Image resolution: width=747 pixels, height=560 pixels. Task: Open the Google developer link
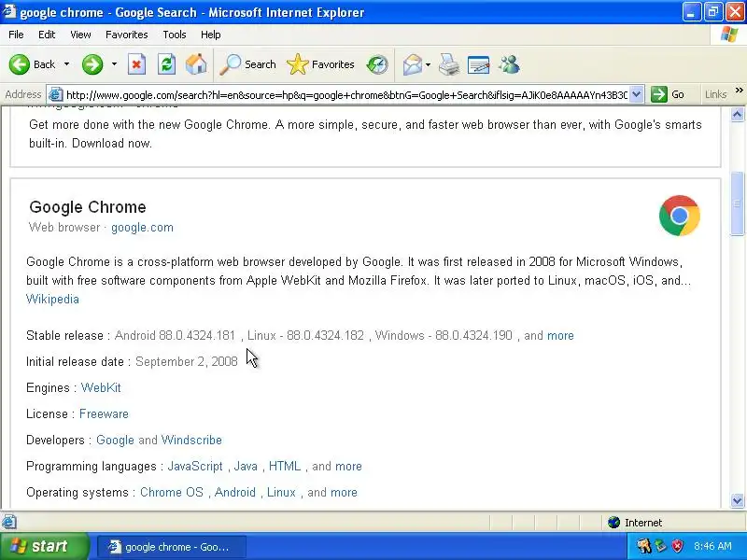(x=115, y=440)
